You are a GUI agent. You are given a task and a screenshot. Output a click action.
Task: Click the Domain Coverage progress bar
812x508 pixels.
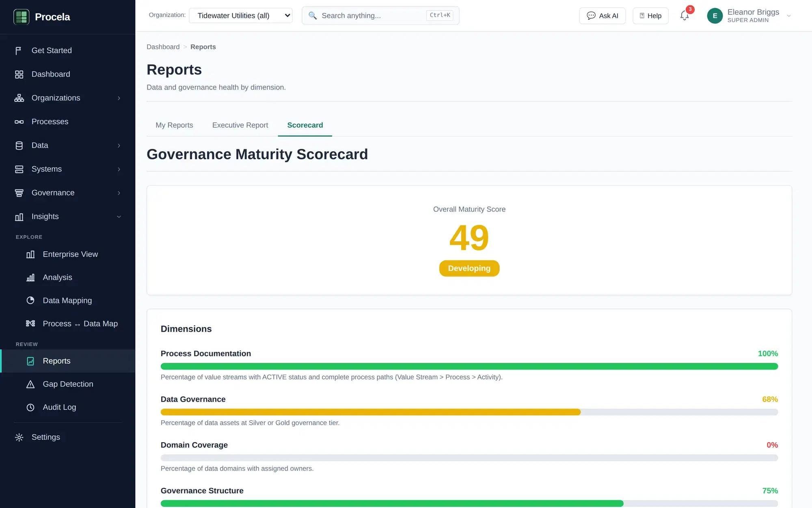(469, 458)
